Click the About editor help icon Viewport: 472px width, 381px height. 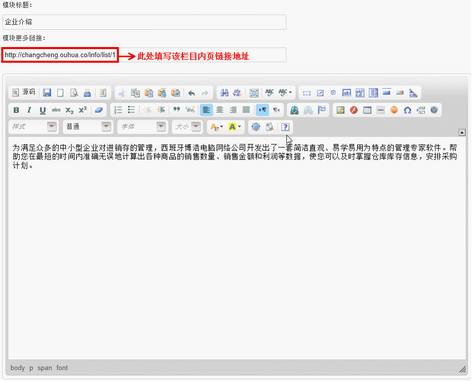click(x=285, y=127)
